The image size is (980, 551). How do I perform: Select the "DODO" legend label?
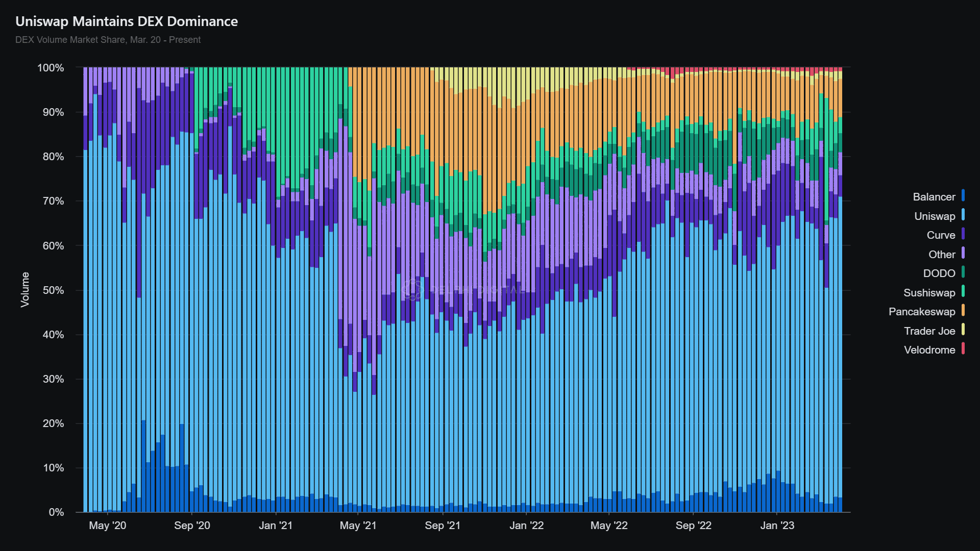pyautogui.click(x=939, y=273)
